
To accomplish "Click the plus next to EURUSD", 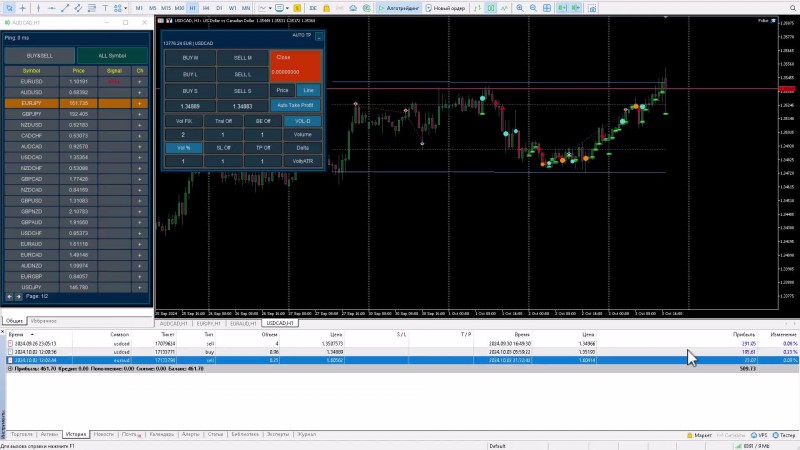I will click(139, 82).
